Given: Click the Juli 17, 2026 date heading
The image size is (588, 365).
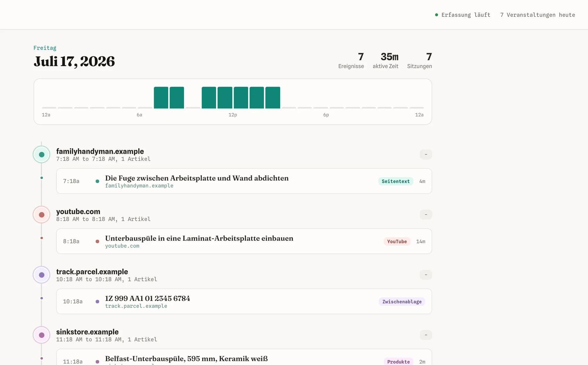Looking at the screenshot, I should pos(74,61).
